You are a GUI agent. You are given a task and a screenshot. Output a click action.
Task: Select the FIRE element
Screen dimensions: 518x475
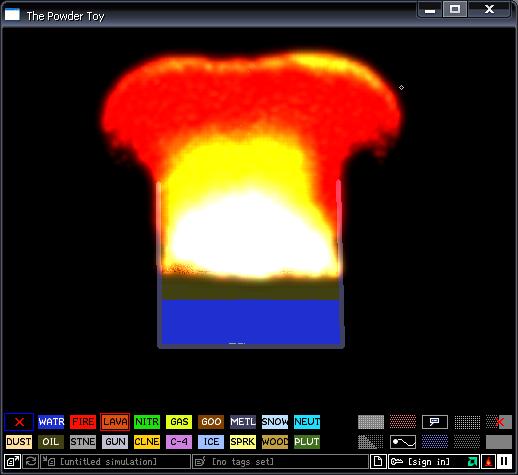coord(83,422)
